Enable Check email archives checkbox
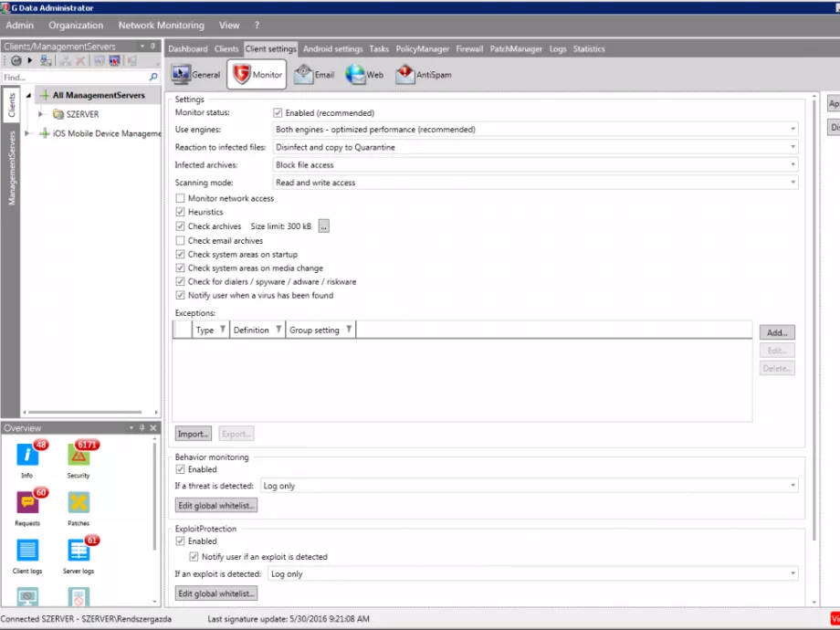This screenshot has width=840, height=630. coord(180,240)
